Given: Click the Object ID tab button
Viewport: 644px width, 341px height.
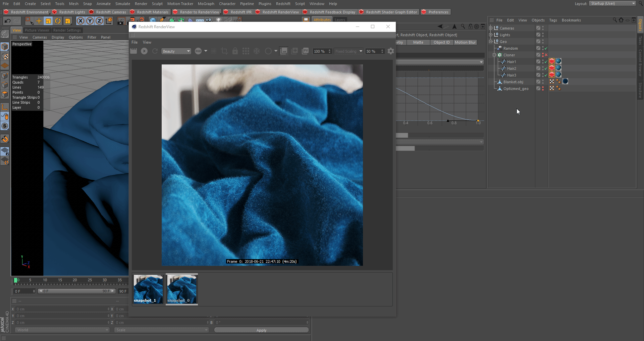Looking at the screenshot, I should (441, 42).
